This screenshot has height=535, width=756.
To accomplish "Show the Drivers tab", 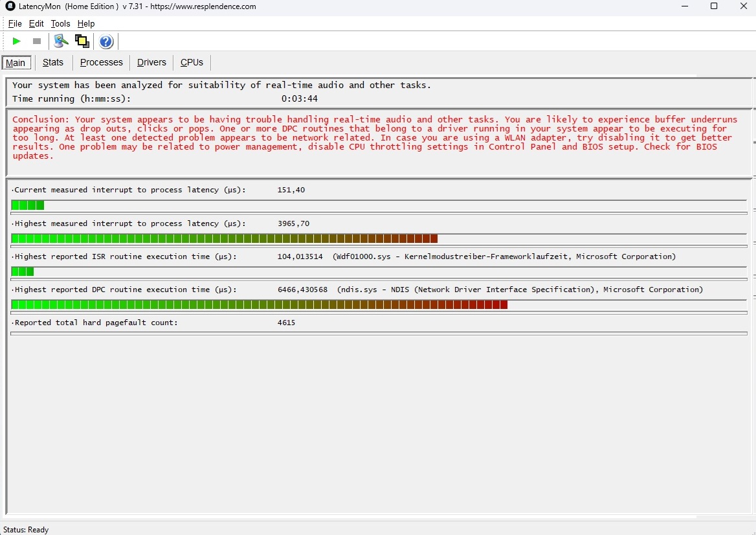I will 151,63.
